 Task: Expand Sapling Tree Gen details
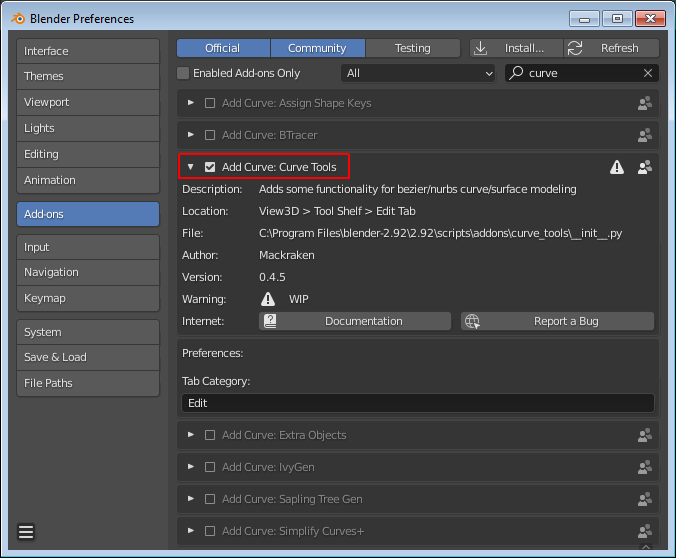pos(191,499)
